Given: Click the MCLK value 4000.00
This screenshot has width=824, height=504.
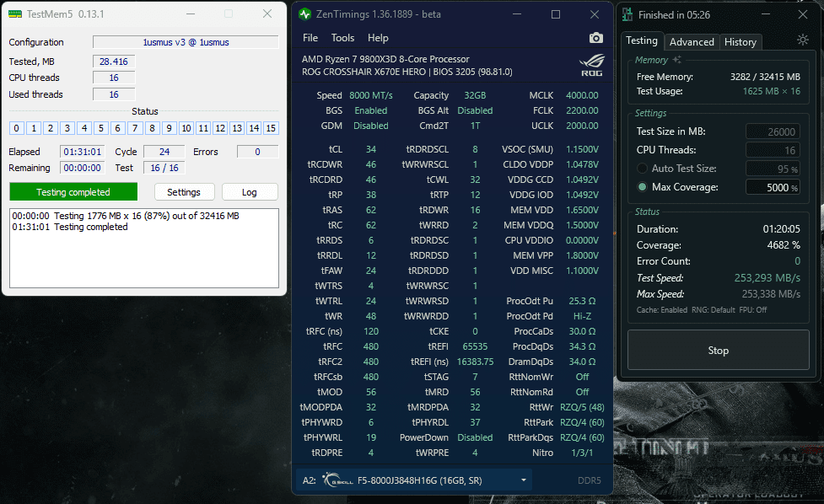Looking at the screenshot, I should [x=582, y=95].
